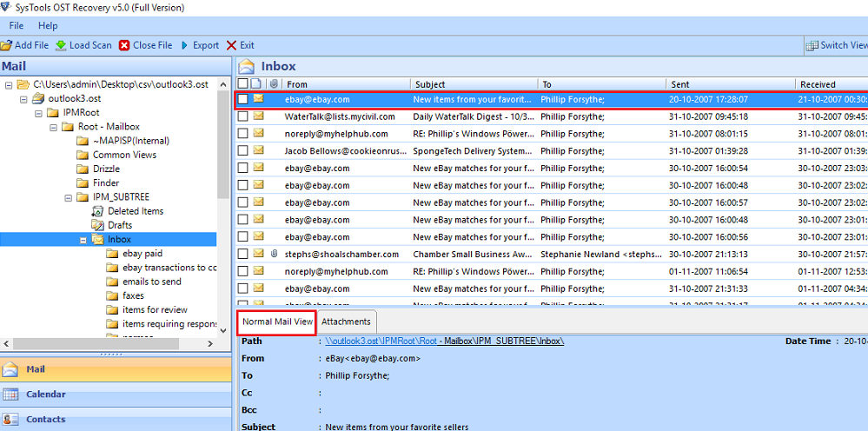Sort by the Received column header
Screen dimensions: 868x431
(x=832, y=84)
